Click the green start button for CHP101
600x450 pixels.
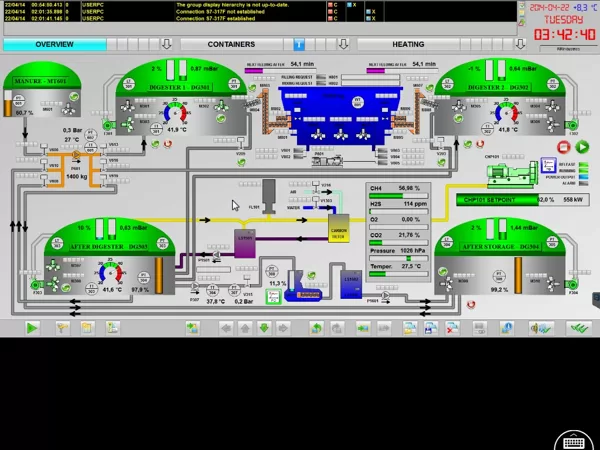pyautogui.click(x=582, y=147)
